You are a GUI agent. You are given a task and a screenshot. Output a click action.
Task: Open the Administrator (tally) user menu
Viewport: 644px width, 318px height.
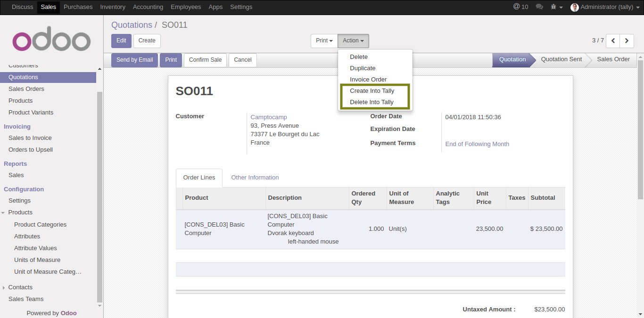(x=605, y=7)
